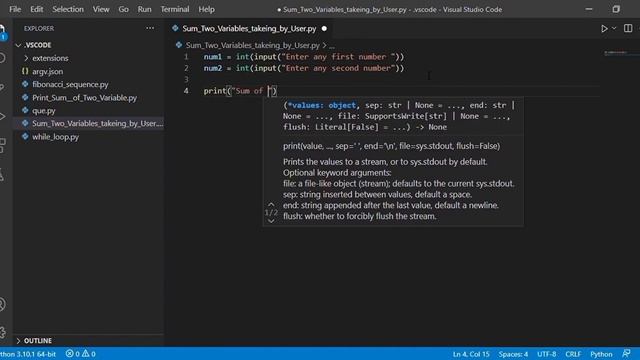Image resolution: width=640 pixels, height=360 pixels.
Task: Click the breadcrumb file name Sum_Two_Variables_takeing_by_User.py
Action: [x=253, y=45]
